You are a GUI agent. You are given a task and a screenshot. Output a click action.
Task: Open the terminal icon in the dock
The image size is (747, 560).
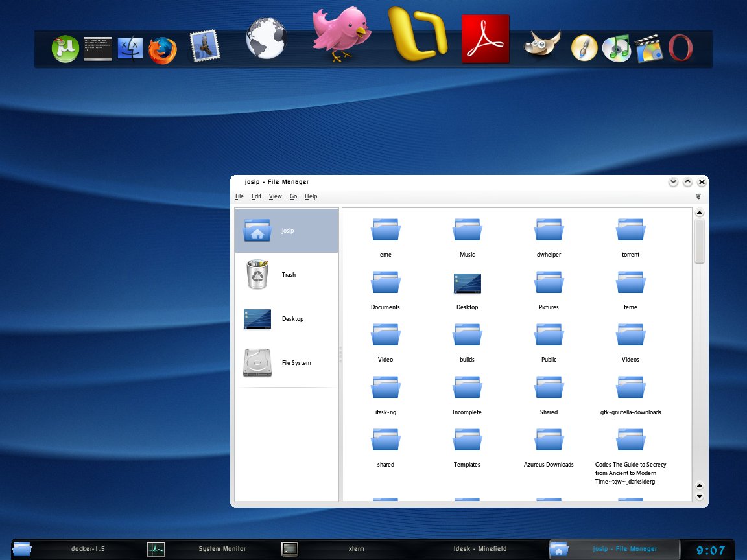pyautogui.click(x=98, y=49)
